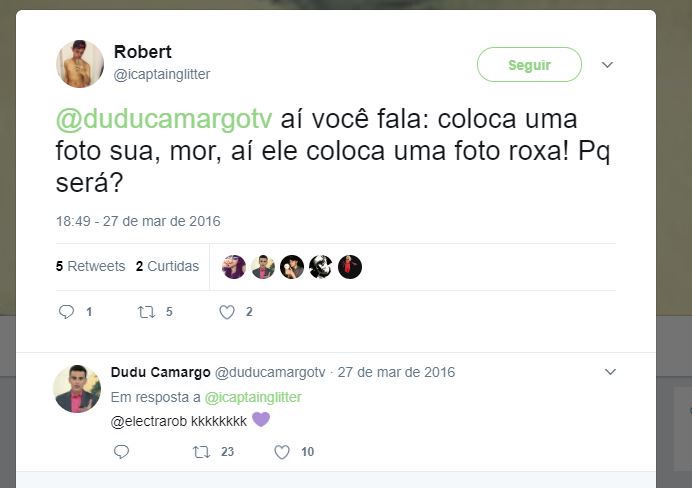Open Dudu Camargo's profile avatar

tap(77, 389)
